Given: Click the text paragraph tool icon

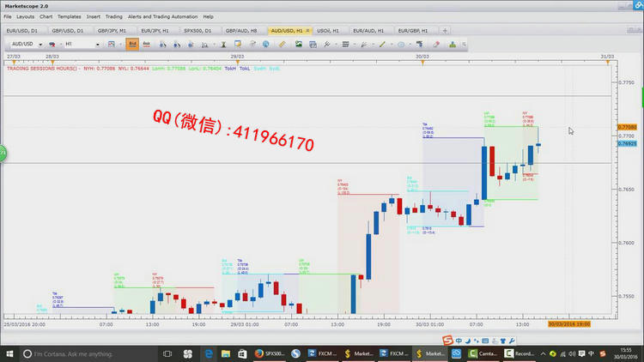Looking at the screenshot, I should point(419,44).
